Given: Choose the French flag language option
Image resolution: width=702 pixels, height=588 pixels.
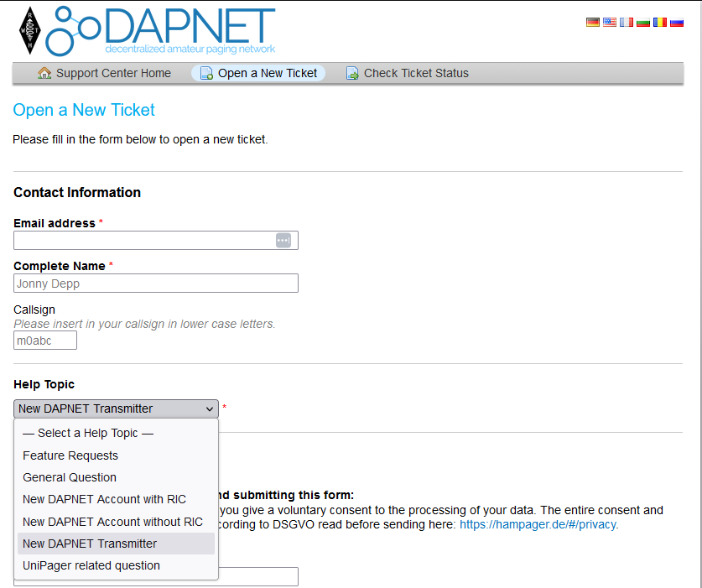Looking at the screenshot, I should point(626,23).
